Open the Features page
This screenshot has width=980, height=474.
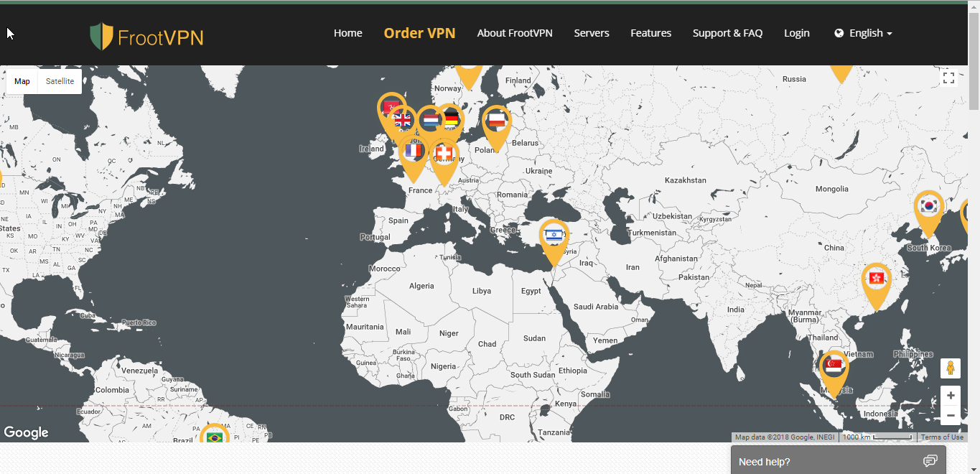point(651,33)
